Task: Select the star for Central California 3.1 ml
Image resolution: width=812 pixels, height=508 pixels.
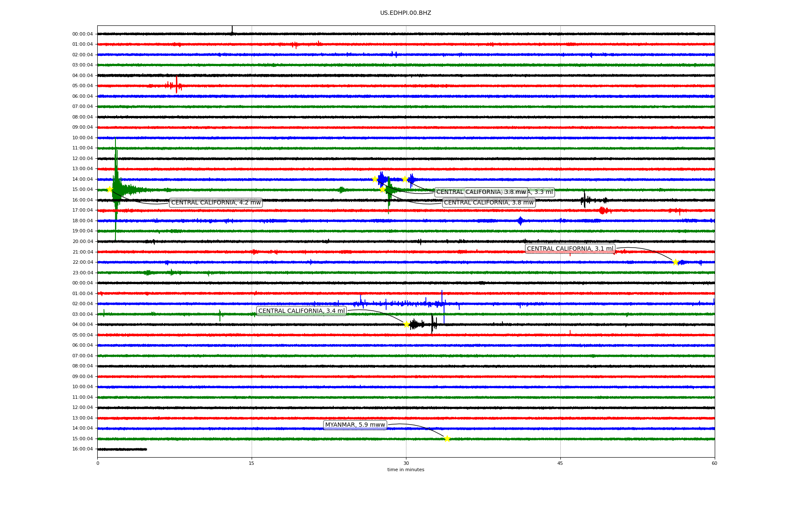Action: tap(675, 262)
